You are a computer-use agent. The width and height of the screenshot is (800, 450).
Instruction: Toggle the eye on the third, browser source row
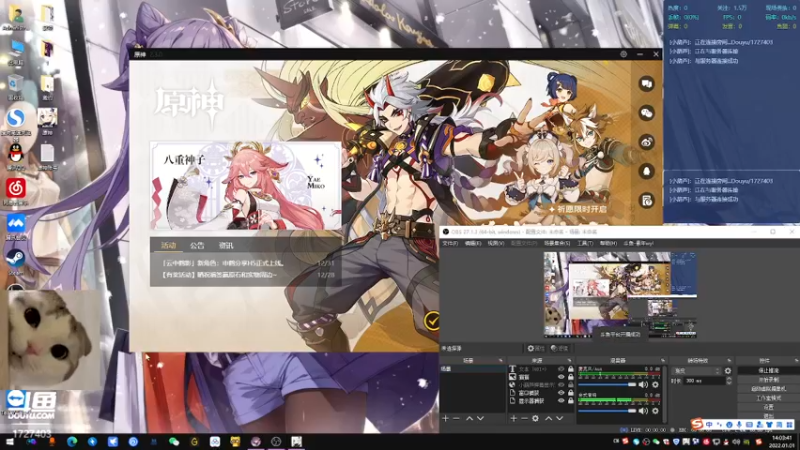click(x=561, y=385)
